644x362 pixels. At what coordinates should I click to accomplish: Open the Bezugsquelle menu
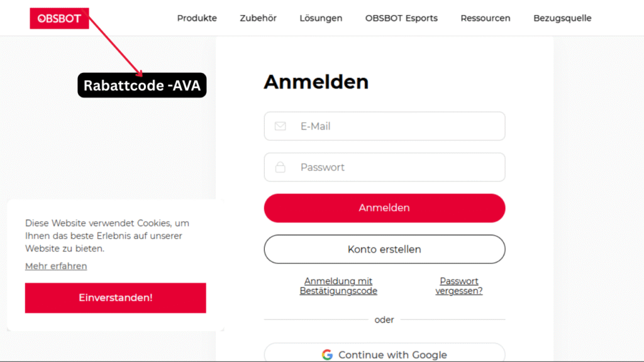[x=562, y=18]
